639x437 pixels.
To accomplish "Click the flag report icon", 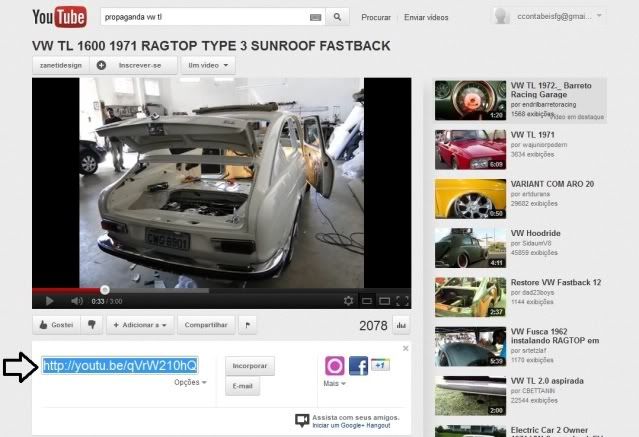I will pyautogui.click(x=247, y=325).
